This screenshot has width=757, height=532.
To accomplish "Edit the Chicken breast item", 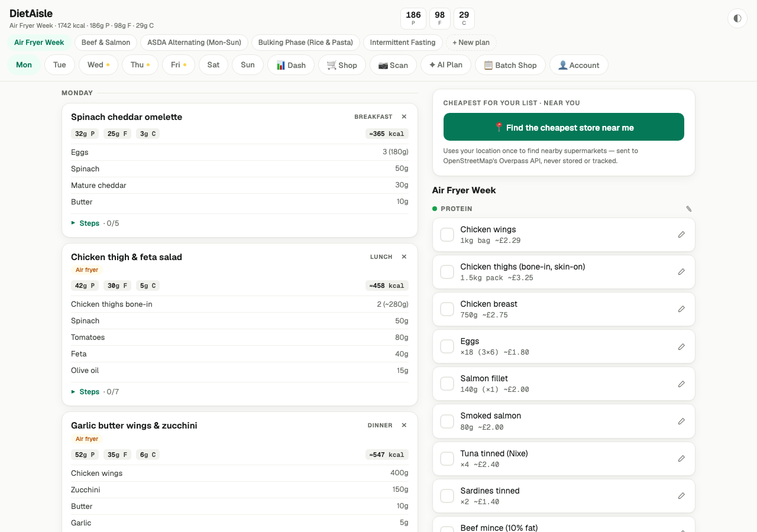I will click(681, 309).
